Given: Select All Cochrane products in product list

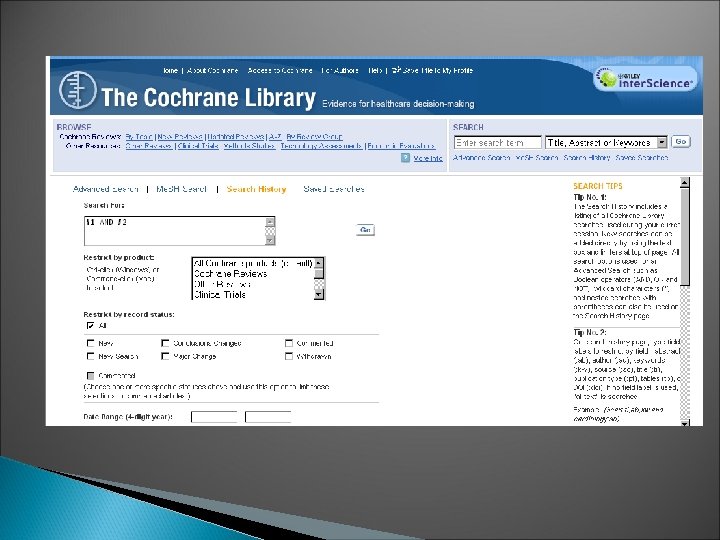Looking at the screenshot, I should point(253,263).
